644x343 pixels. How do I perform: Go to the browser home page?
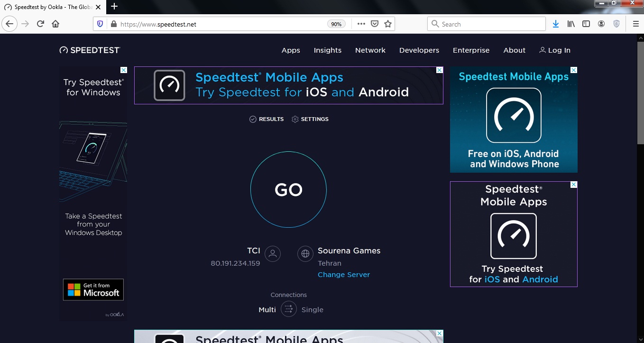pos(55,24)
